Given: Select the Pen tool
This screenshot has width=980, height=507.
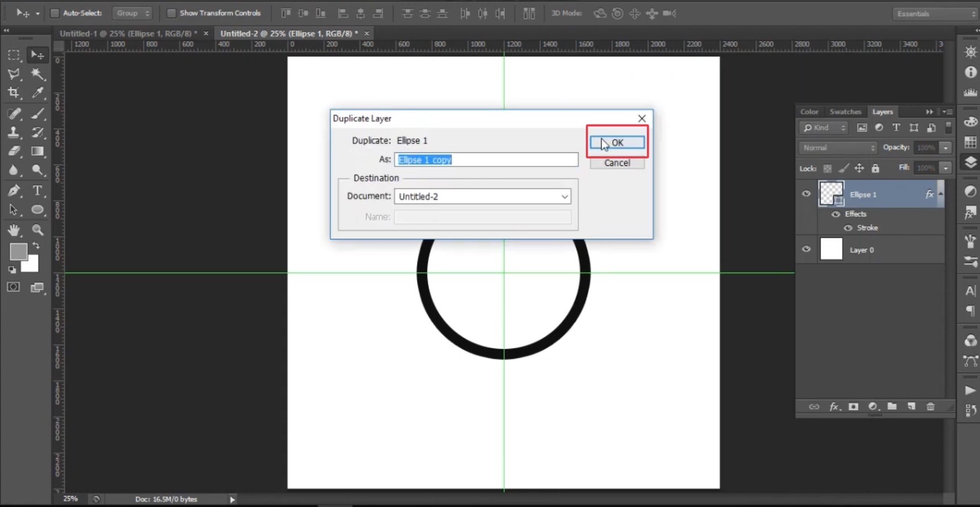Looking at the screenshot, I should pos(14,191).
